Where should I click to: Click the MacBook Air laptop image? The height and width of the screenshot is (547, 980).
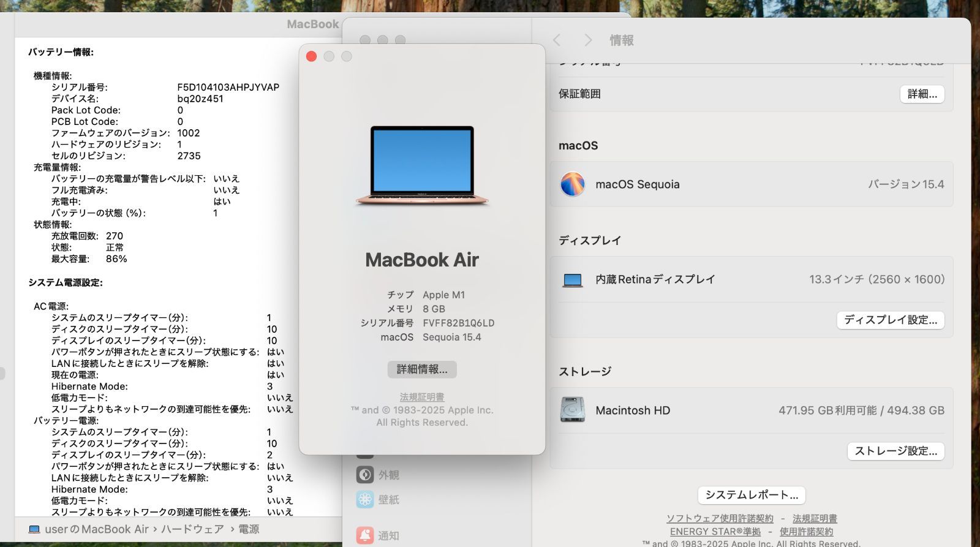pyautogui.click(x=422, y=165)
